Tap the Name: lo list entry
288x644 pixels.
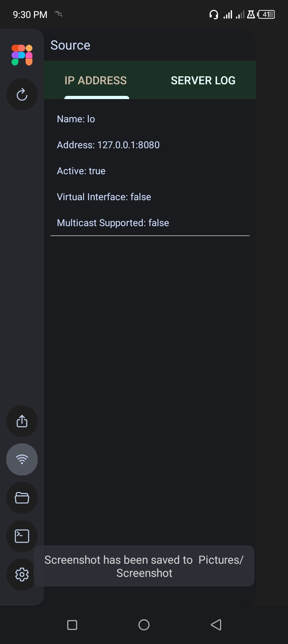76,119
